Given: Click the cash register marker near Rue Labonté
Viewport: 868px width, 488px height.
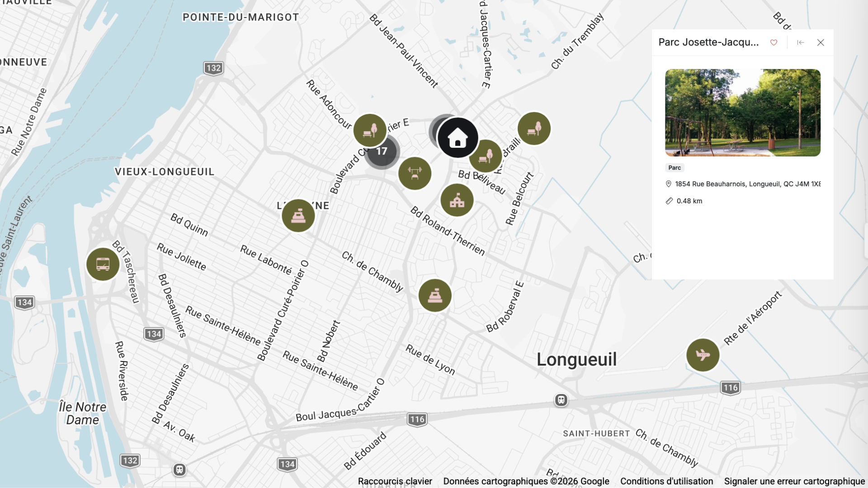Looking at the screenshot, I should coord(298,216).
